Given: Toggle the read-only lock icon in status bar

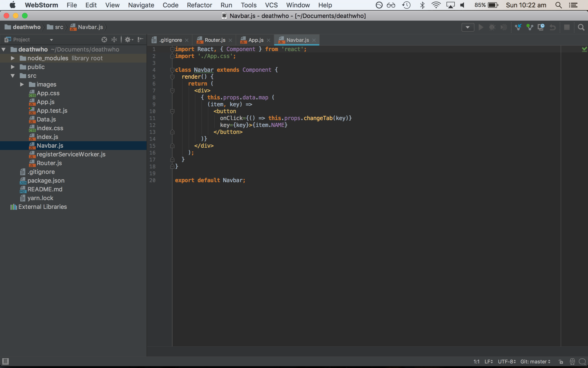Looking at the screenshot, I should coord(561,362).
